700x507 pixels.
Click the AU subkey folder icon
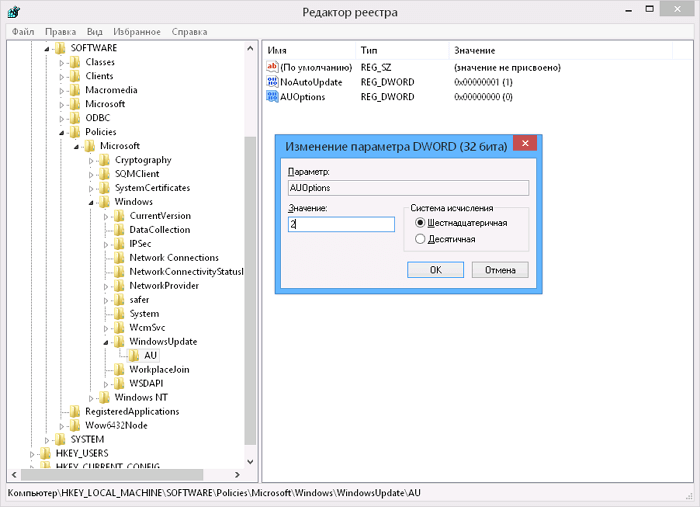click(134, 356)
